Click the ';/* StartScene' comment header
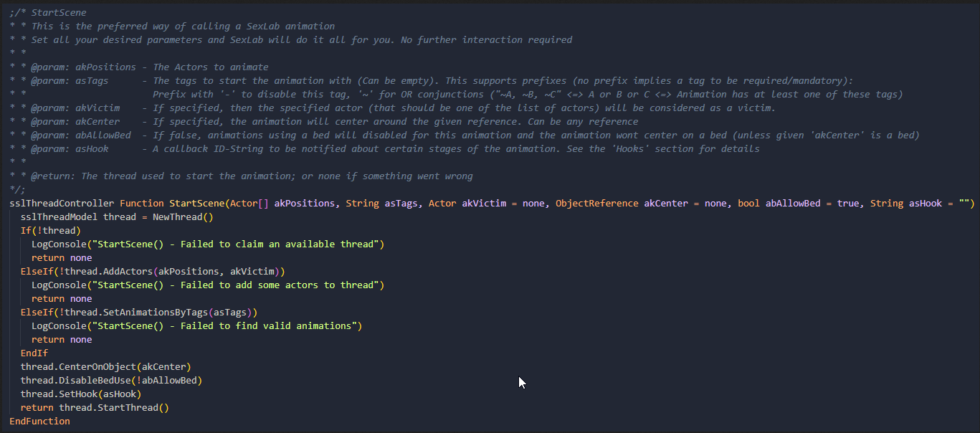 click(x=48, y=13)
